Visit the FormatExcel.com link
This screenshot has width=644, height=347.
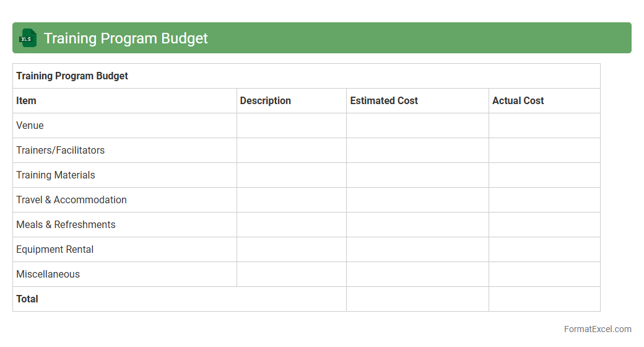597,329
